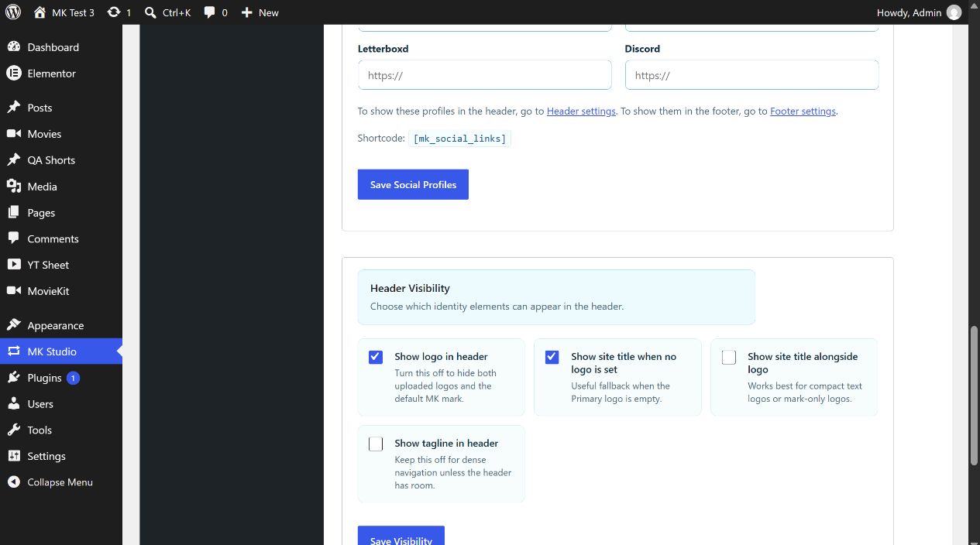The height and width of the screenshot is (545, 980).
Task: Click the Plugins update count badge
Action: pos(73,378)
